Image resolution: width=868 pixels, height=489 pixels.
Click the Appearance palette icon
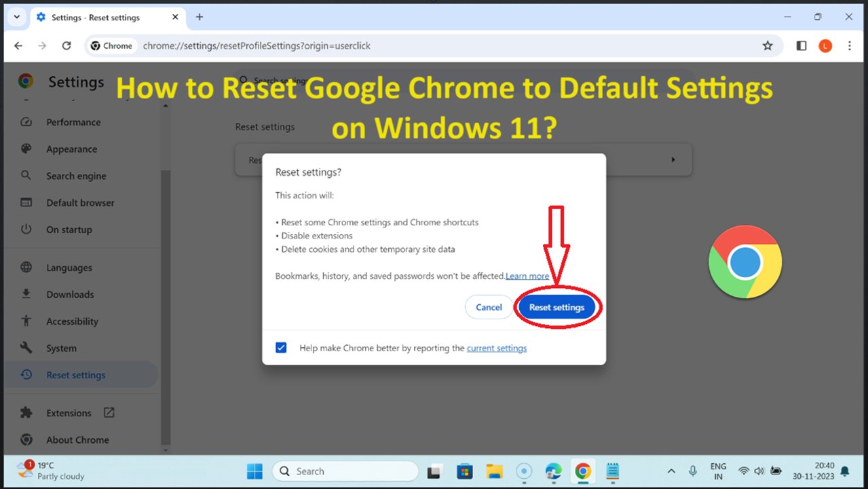pos(26,149)
